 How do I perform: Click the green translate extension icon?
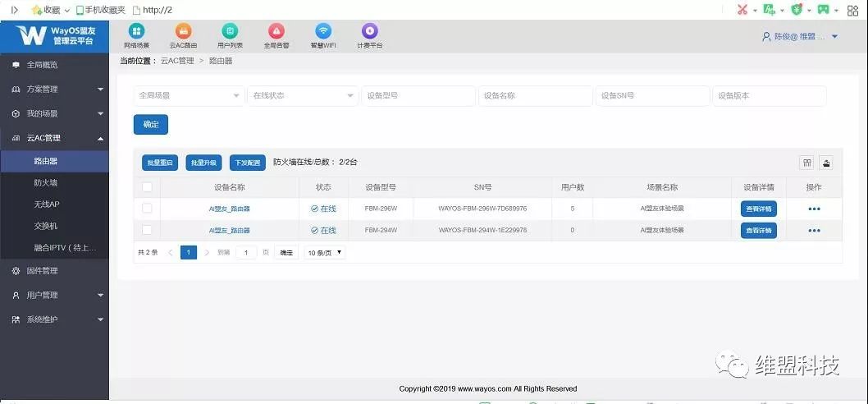click(x=769, y=9)
